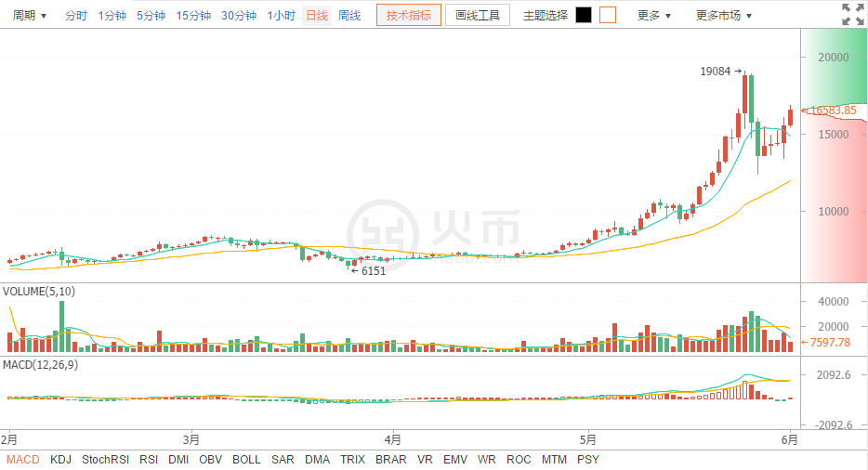
Task: Click the 画线工具 drawing tools button
Action: coord(478,16)
